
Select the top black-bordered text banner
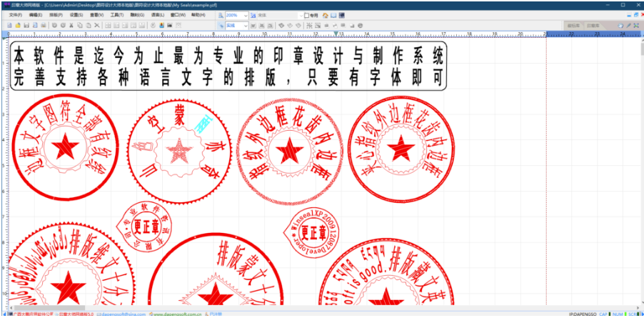coord(228,66)
